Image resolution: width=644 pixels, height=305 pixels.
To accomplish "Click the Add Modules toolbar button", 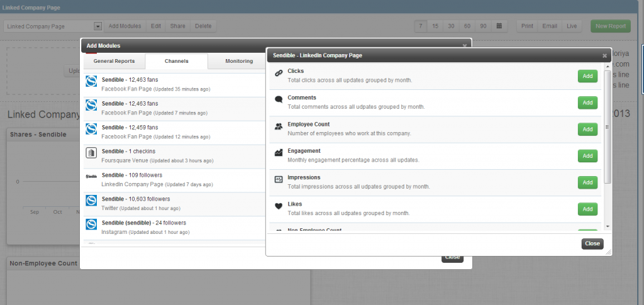I will [125, 26].
